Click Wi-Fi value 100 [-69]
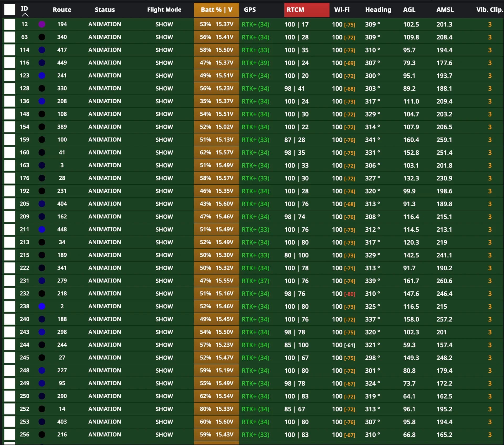504x445 pixels. tap(343, 63)
